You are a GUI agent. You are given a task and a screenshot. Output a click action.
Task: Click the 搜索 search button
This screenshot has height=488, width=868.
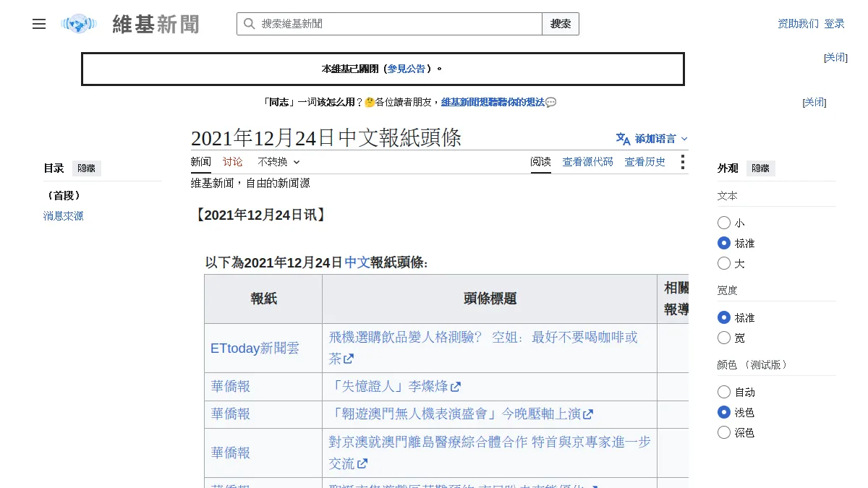(561, 24)
